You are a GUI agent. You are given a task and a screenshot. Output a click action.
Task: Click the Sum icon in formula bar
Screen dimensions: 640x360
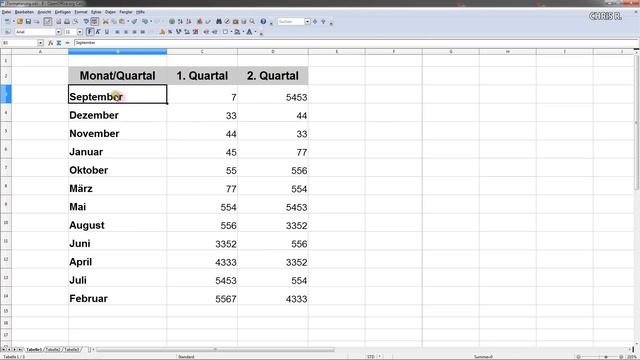pyautogui.click(x=59, y=43)
